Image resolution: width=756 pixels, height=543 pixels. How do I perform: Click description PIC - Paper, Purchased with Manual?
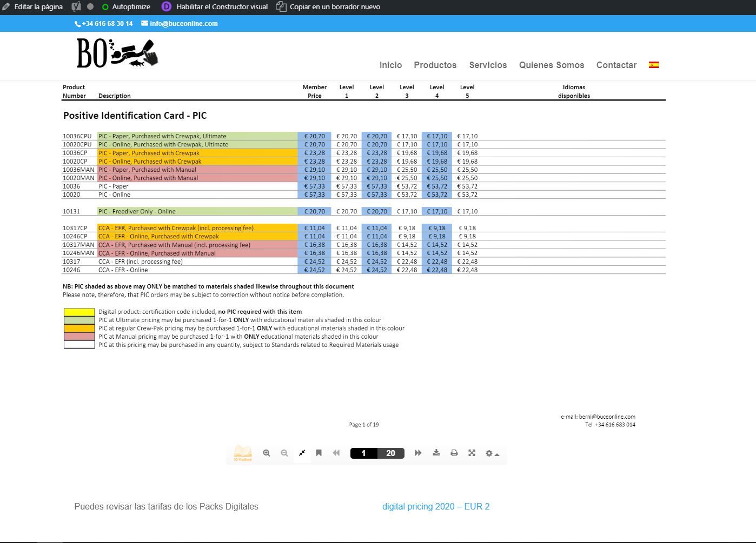[147, 170]
